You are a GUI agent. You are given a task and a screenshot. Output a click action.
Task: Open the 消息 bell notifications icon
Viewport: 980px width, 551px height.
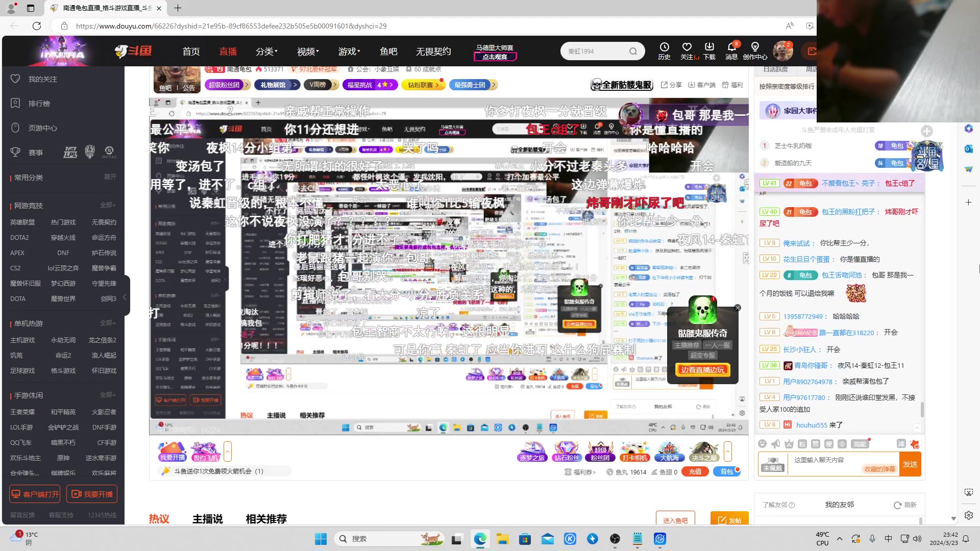731,51
